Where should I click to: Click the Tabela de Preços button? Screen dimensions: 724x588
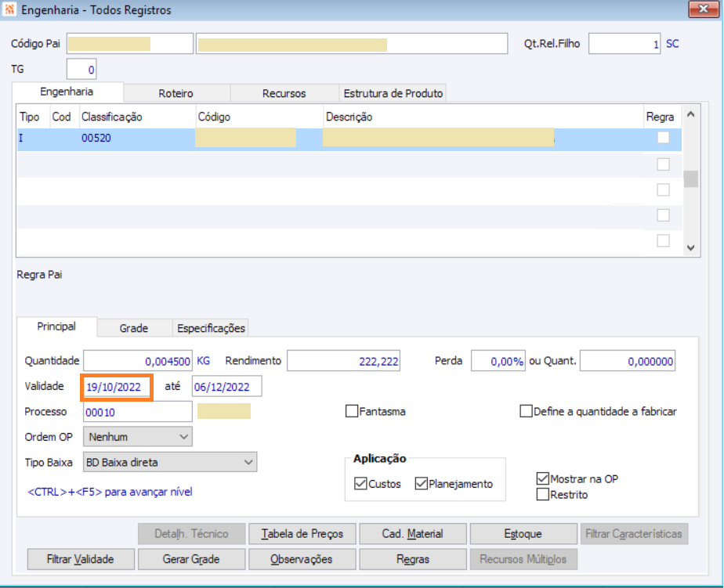[302, 533]
